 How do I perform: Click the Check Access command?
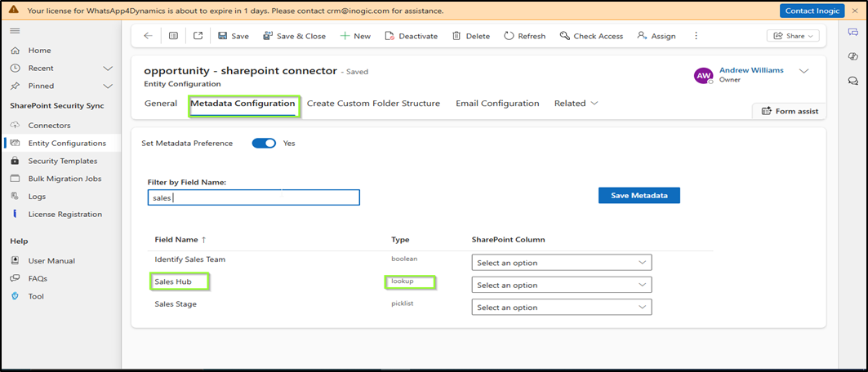tap(591, 36)
